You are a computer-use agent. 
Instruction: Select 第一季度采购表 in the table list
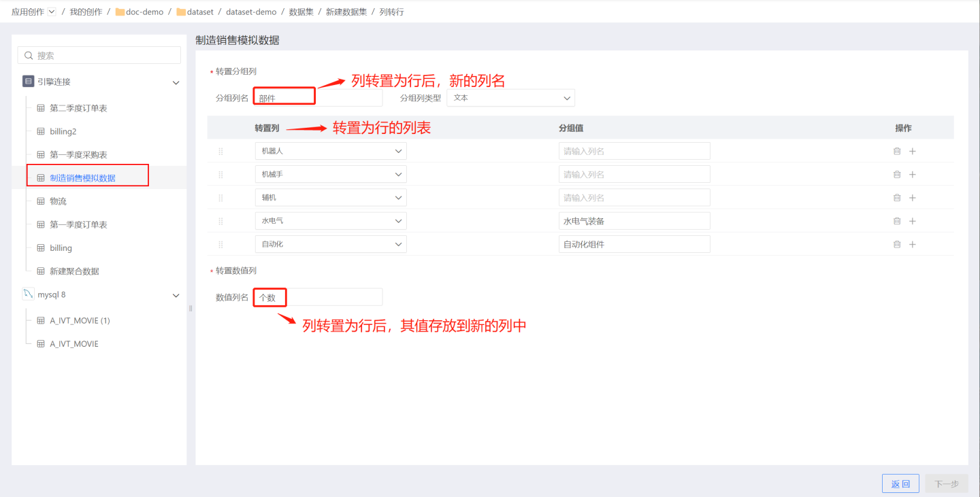(x=78, y=155)
